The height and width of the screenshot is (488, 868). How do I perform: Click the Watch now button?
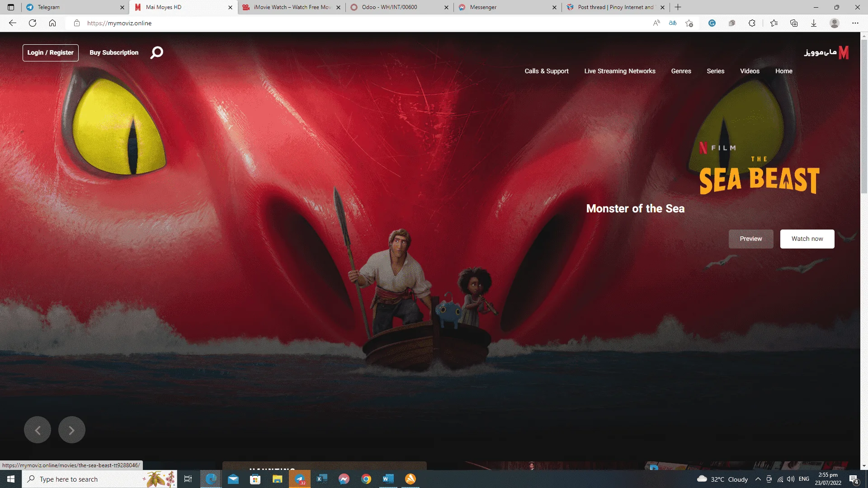807,239
